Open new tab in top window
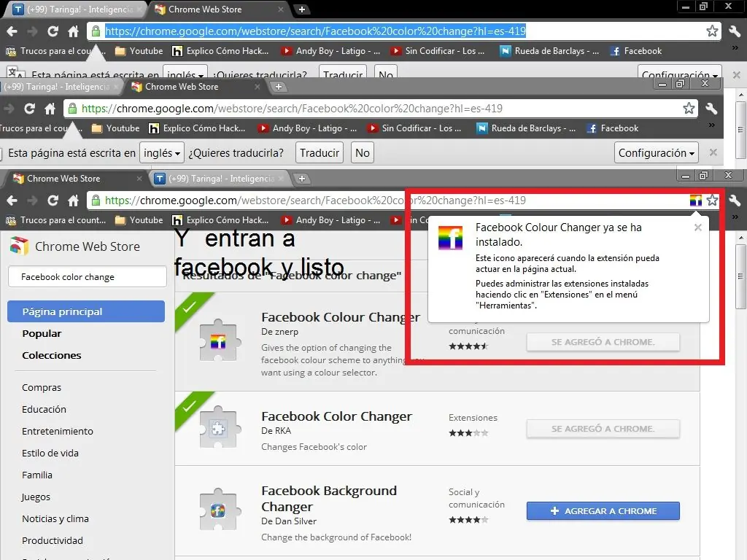 301,9
